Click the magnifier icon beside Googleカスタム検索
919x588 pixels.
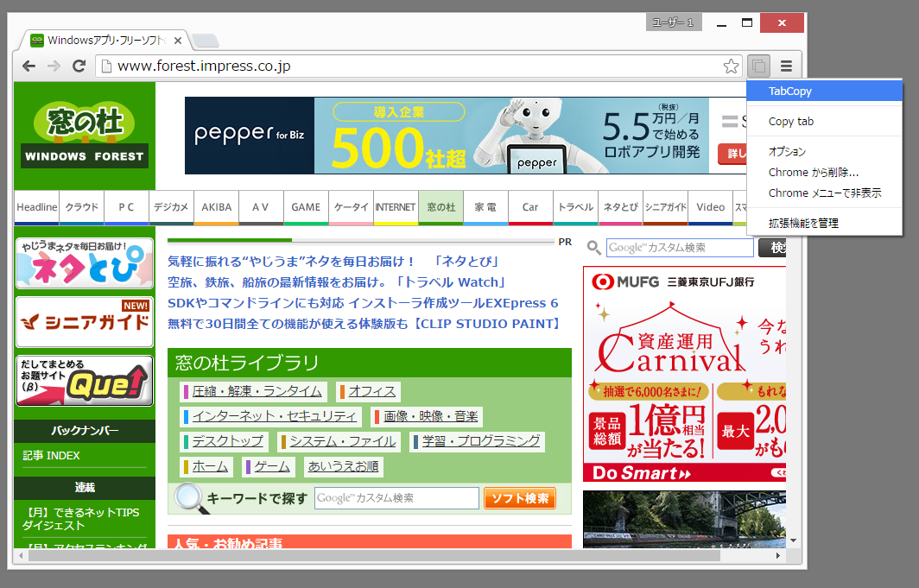(593, 248)
